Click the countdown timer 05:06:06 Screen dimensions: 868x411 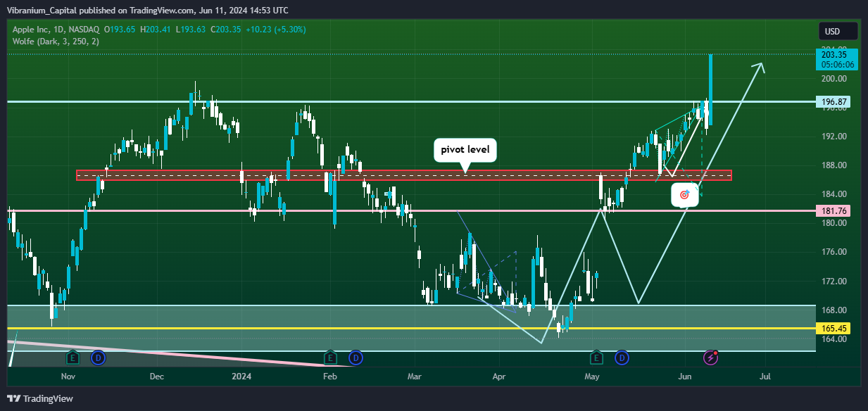[x=837, y=64]
